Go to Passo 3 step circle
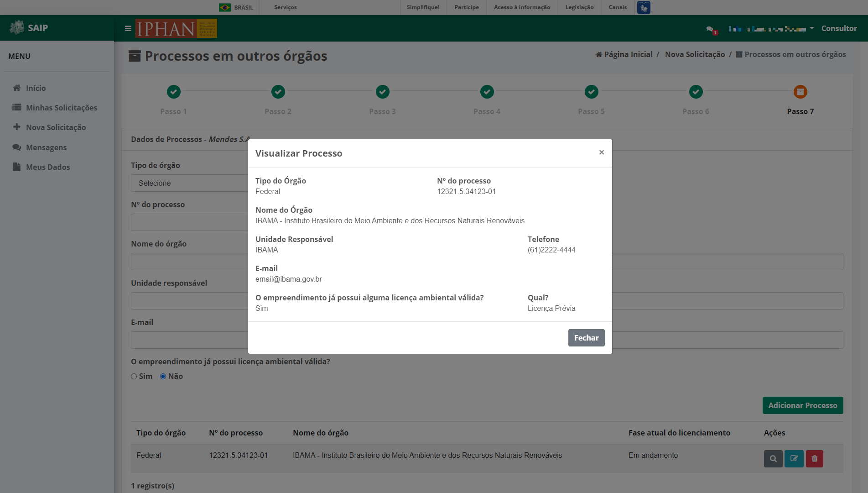Image resolution: width=868 pixels, height=493 pixels. pyautogui.click(x=382, y=92)
